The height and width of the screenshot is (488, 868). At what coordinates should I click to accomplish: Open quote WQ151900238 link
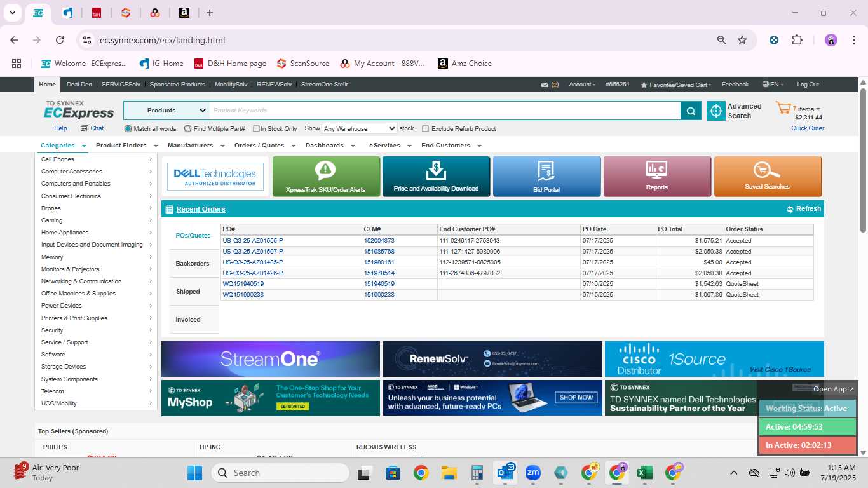pos(243,295)
